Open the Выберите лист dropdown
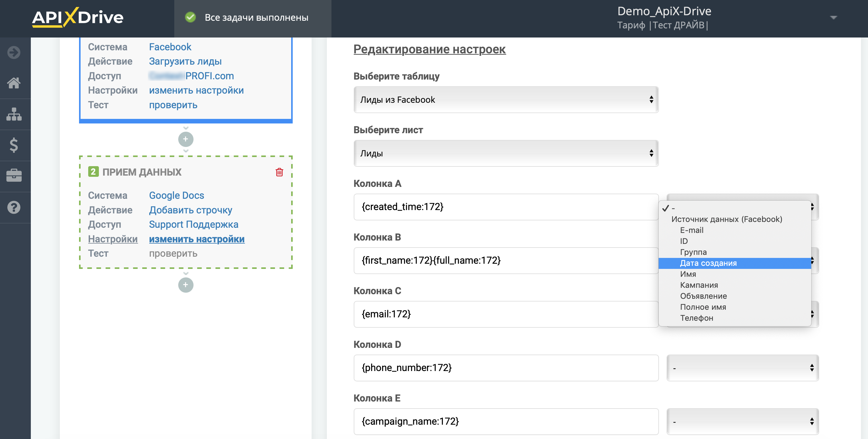The width and height of the screenshot is (868, 439). tap(506, 153)
